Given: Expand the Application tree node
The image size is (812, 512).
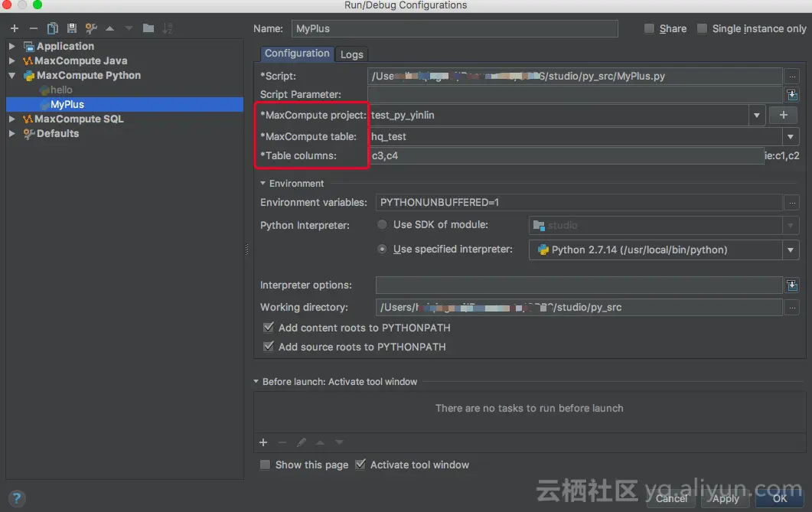Looking at the screenshot, I should pyautogui.click(x=12, y=46).
